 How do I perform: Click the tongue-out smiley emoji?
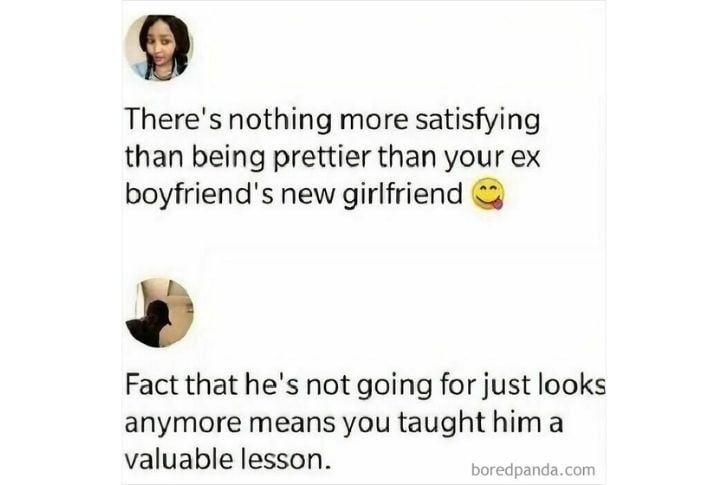coord(488,194)
